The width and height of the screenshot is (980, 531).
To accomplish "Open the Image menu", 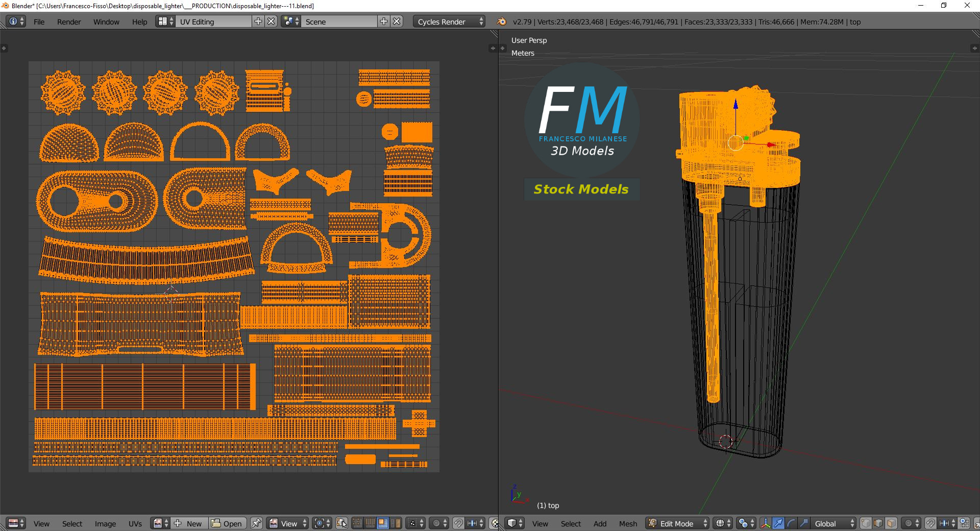I will (105, 524).
